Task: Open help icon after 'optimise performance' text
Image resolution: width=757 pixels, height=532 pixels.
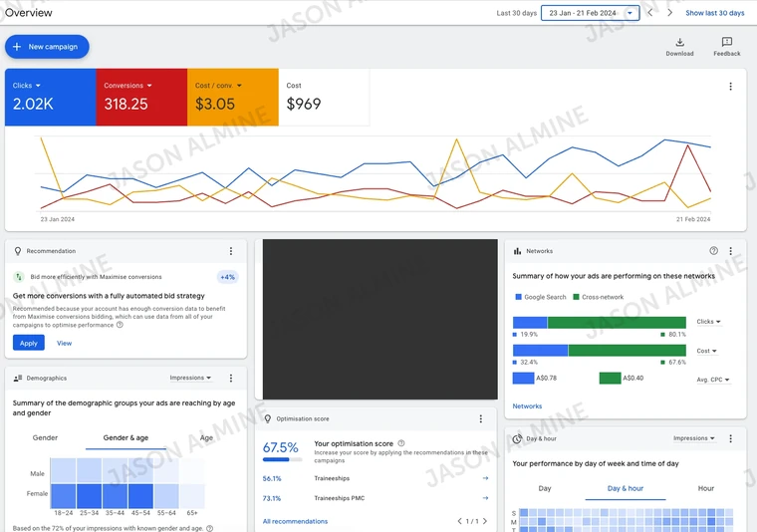Action: coord(120,325)
